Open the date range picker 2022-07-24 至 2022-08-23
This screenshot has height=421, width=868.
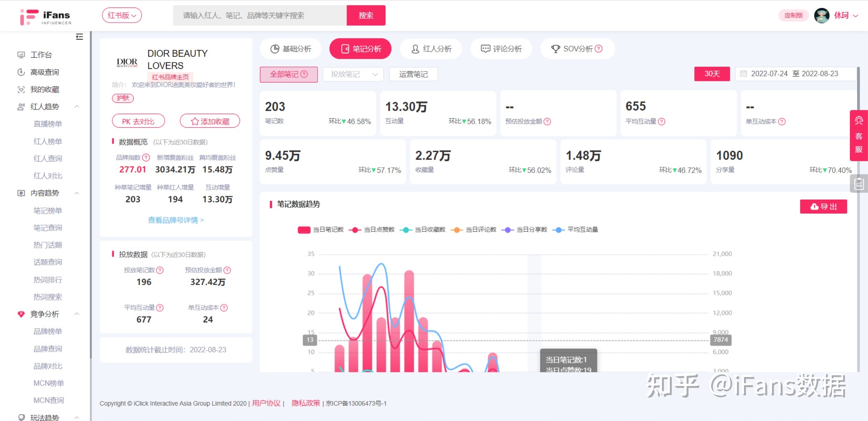point(795,74)
